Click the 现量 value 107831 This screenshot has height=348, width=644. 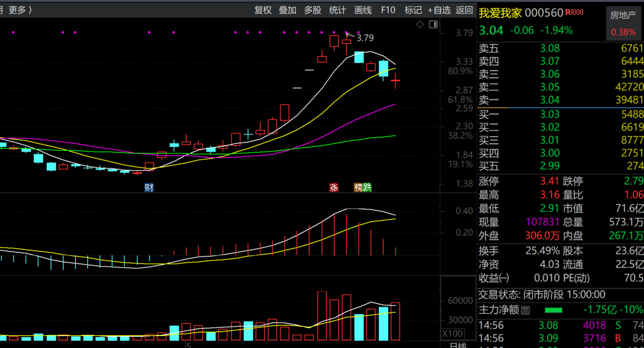(543, 222)
